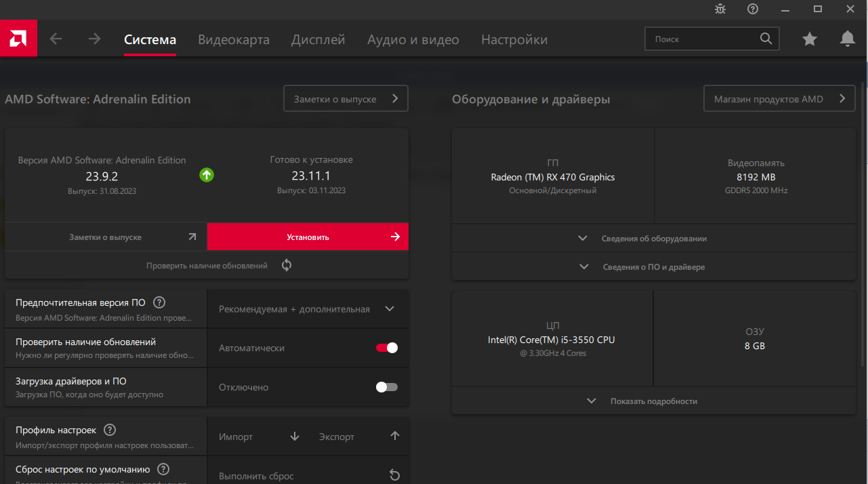Click the refresh icon beside Проверить наличие обновлений
This screenshot has width=868, height=484.
pyautogui.click(x=287, y=265)
